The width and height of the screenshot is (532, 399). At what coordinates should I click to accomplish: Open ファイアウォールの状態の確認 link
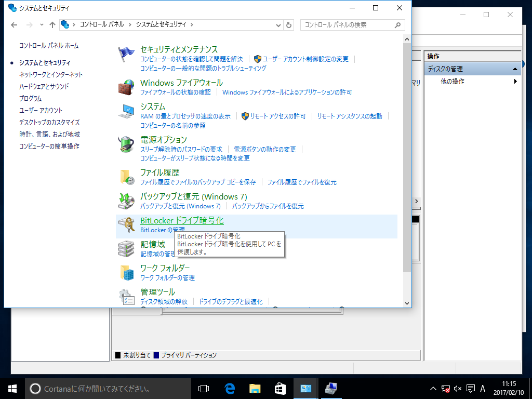click(176, 92)
